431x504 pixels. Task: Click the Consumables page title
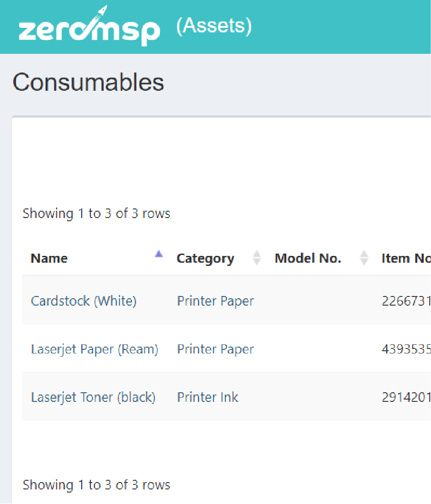coord(89,82)
